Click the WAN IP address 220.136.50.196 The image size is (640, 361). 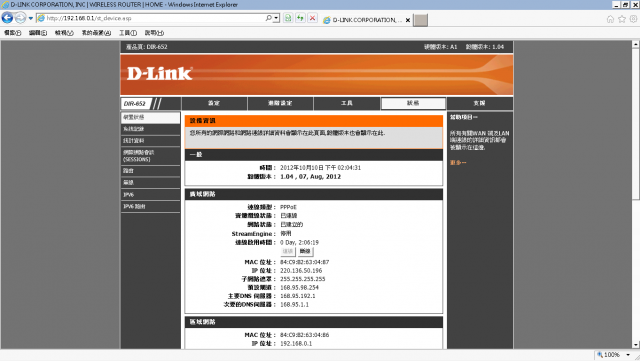coord(301,271)
